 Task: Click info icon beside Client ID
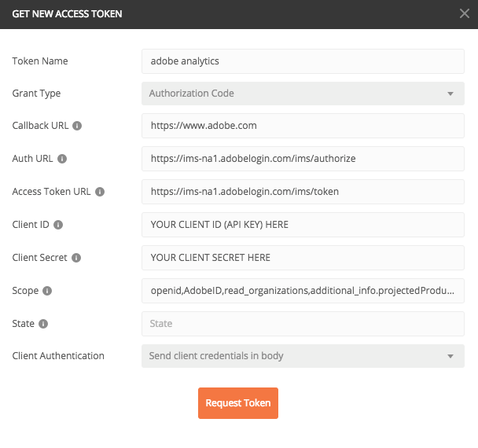tap(58, 225)
